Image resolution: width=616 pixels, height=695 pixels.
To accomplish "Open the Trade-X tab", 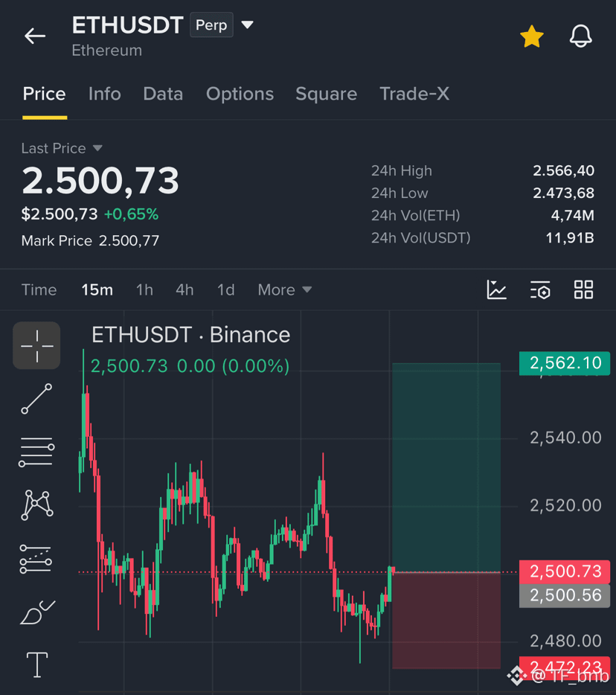I will pyautogui.click(x=414, y=94).
